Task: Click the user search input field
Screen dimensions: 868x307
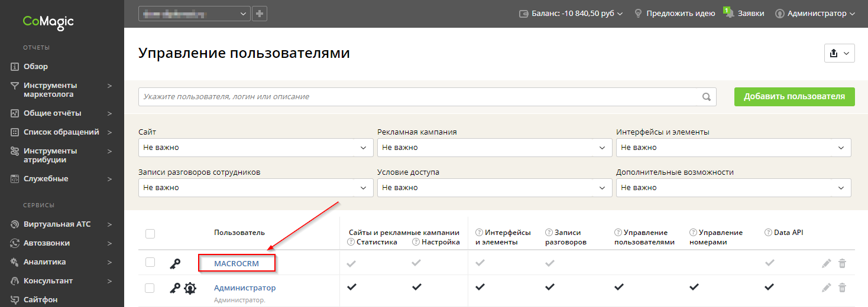Action: point(419,97)
